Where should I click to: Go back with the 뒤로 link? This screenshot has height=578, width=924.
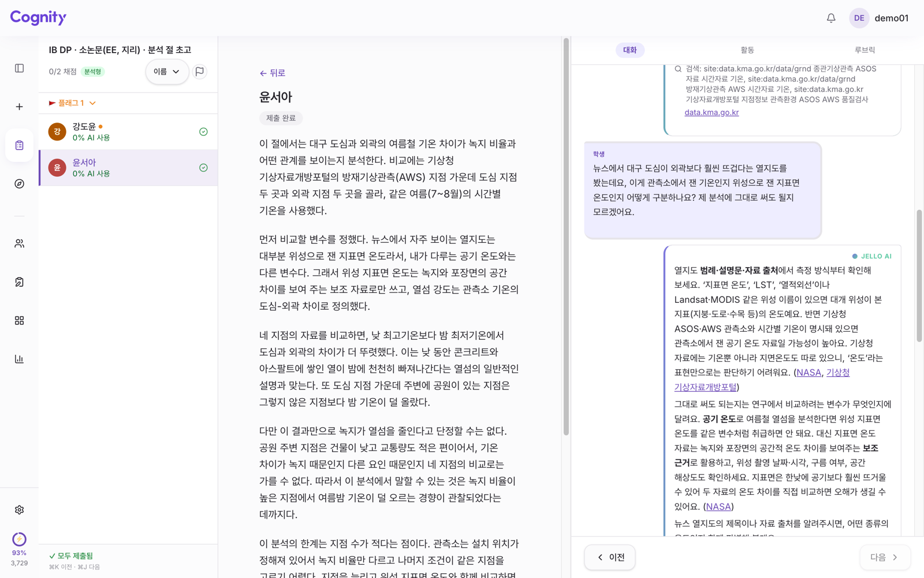(273, 73)
